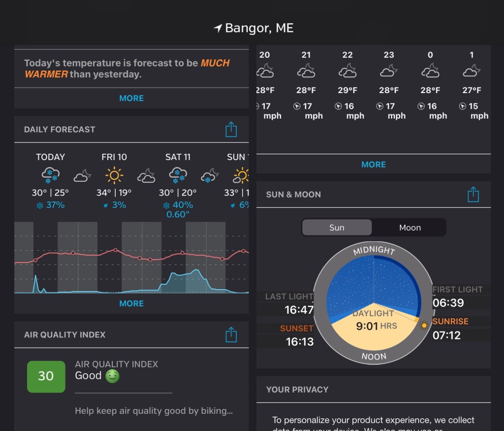Tap the snow icon under TODAY
The height and width of the screenshot is (431, 504).
51,175
